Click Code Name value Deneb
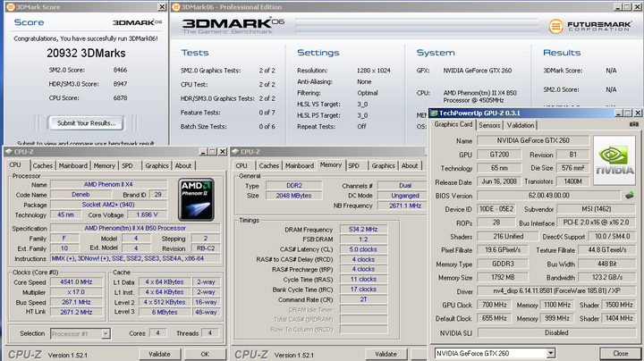The height and width of the screenshot is (361, 644). (x=80, y=195)
